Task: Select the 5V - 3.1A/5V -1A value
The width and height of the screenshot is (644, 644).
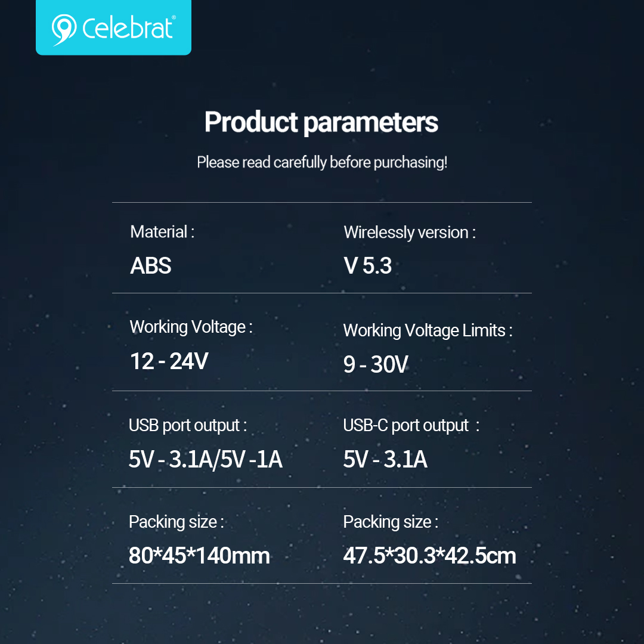Action: tap(205, 459)
